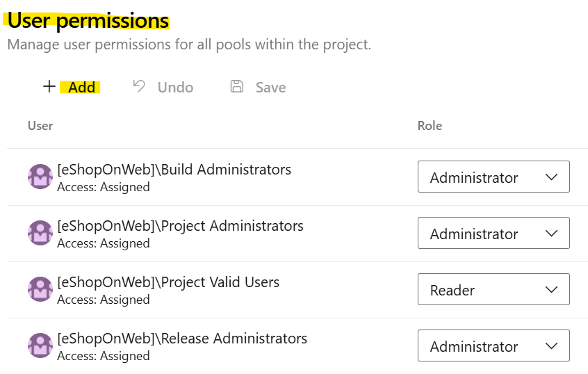Click the Add button label

click(x=82, y=88)
